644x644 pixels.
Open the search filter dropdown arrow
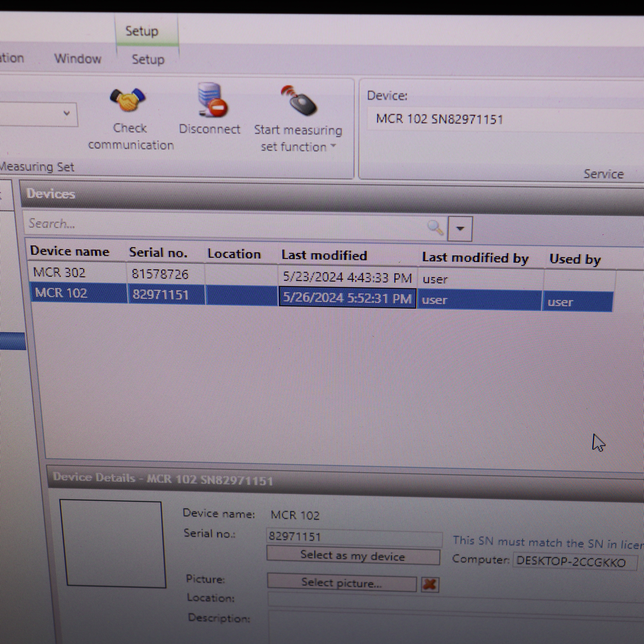(460, 229)
